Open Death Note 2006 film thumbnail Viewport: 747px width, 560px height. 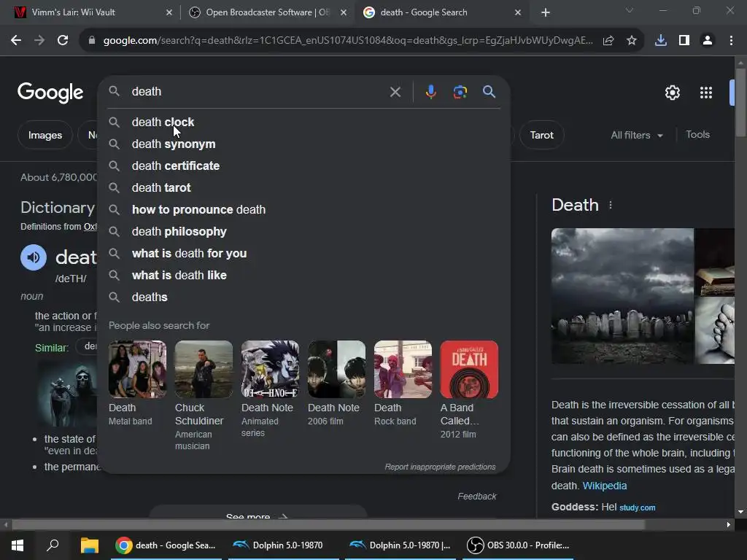click(337, 369)
